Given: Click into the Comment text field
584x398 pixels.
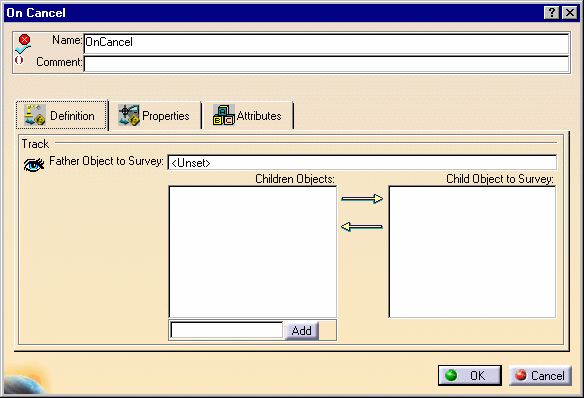Looking at the screenshot, I should [326, 63].
